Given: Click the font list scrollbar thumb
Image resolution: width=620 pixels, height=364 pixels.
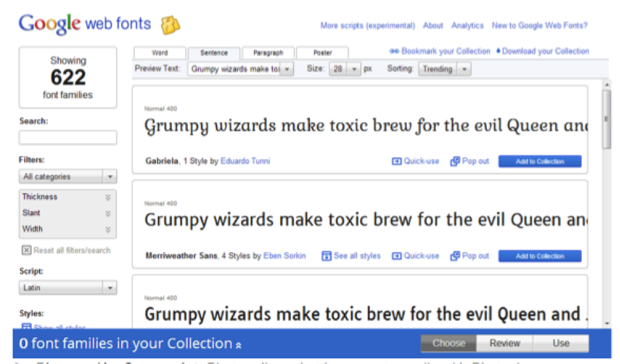Looking at the screenshot, I should click(x=607, y=119).
